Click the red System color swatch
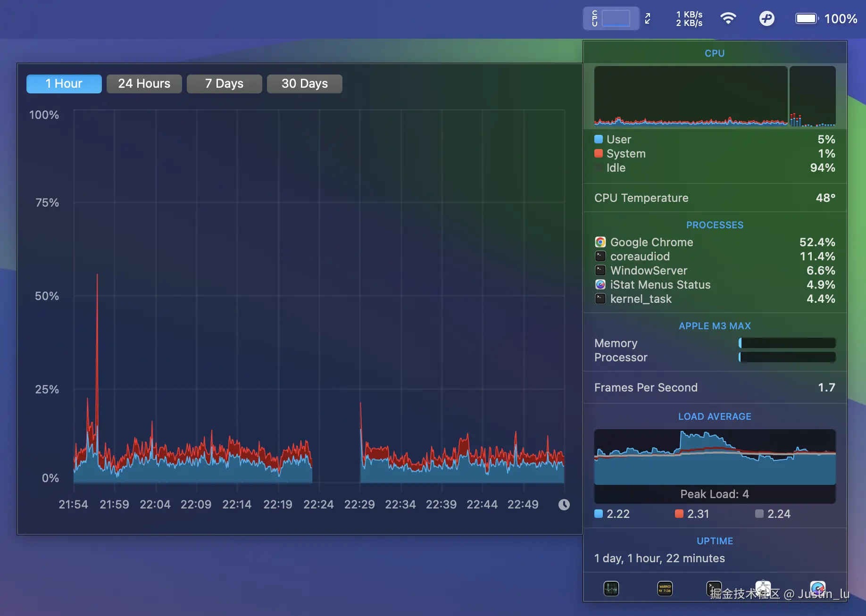Image resolution: width=866 pixels, height=616 pixels. 599,153
